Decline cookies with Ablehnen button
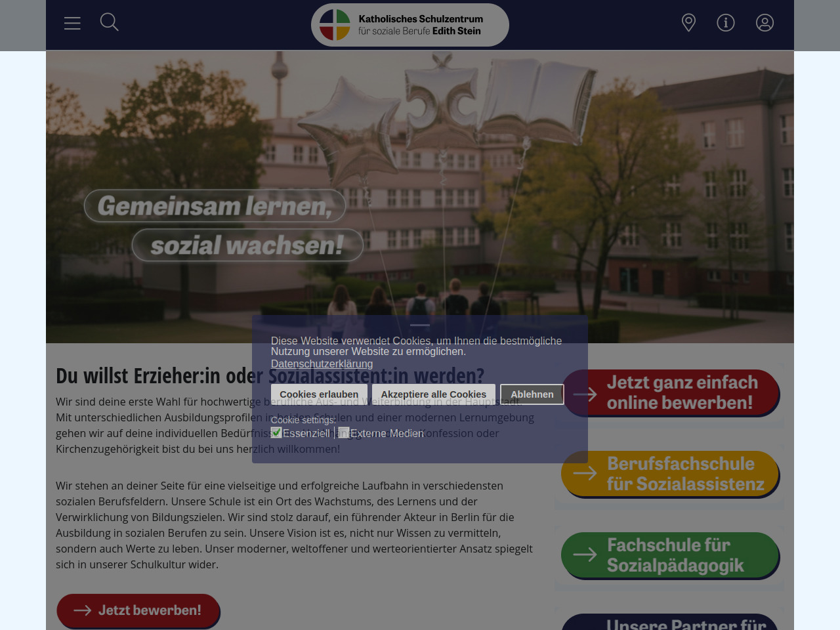This screenshot has width=840, height=630. click(x=532, y=394)
